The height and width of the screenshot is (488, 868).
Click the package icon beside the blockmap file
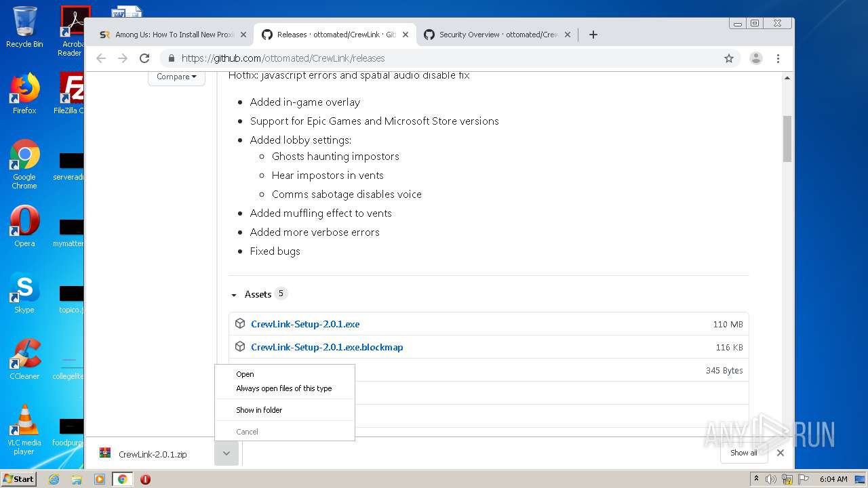pos(240,347)
